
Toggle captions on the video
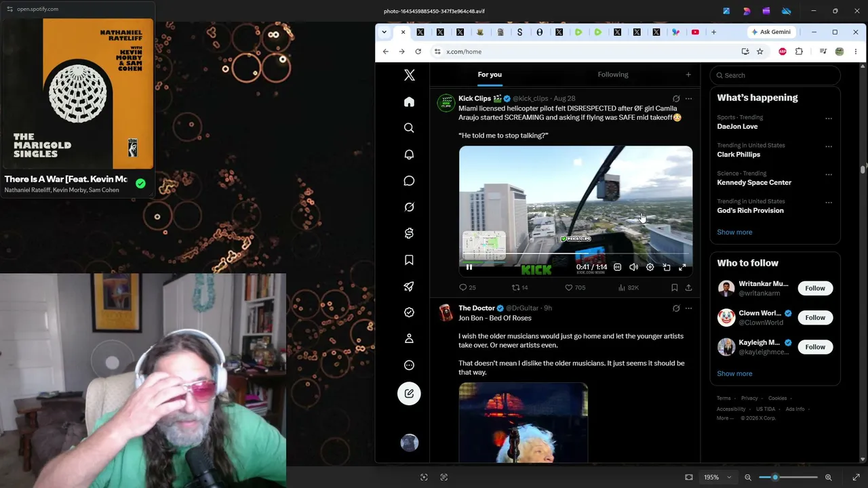click(x=617, y=267)
